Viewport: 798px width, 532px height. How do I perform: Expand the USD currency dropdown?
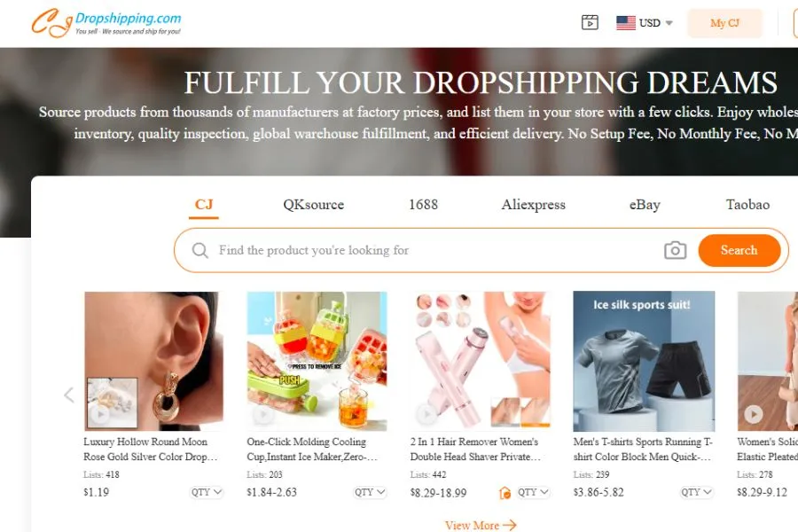(x=669, y=23)
